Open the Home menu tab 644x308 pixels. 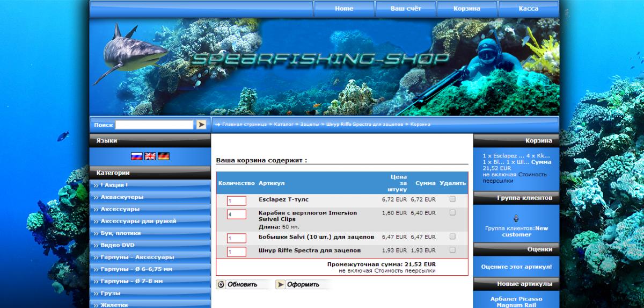point(344,9)
